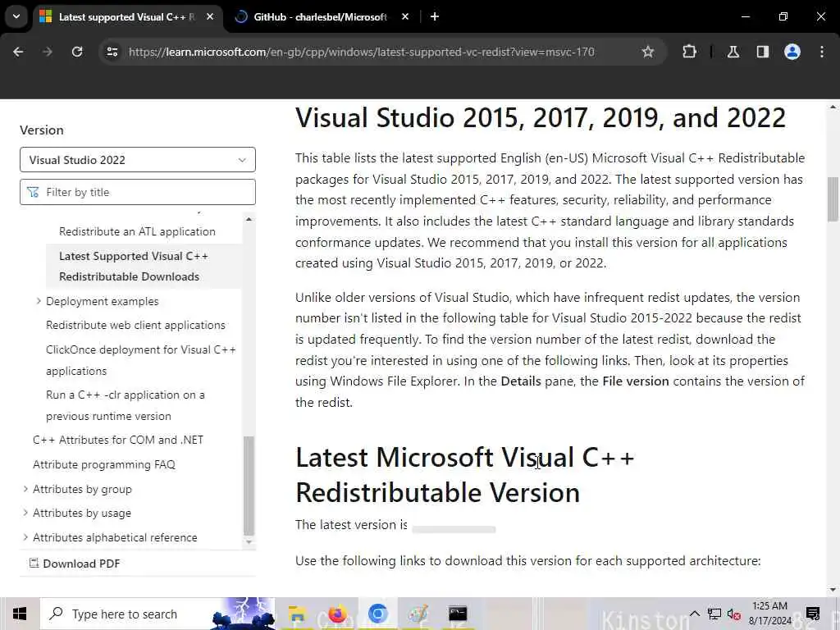Click Visual Studio 2015, 2017, 2019, and 2022 heading
The width and height of the screenshot is (840, 630).
pyautogui.click(x=541, y=118)
